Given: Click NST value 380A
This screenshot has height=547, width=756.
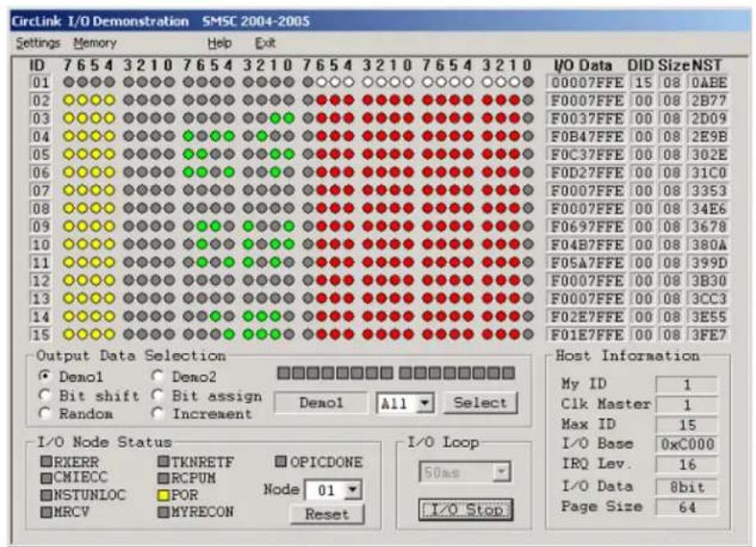Looking at the screenshot, I should [x=709, y=245].
